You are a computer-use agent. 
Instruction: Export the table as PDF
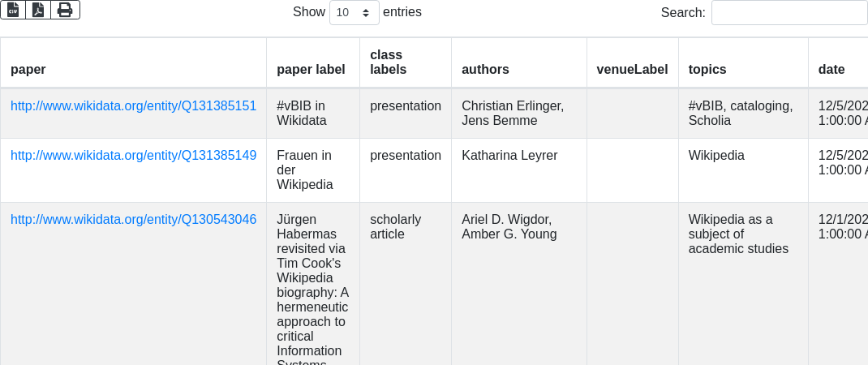pyautogui.click(x=38, y=10)
